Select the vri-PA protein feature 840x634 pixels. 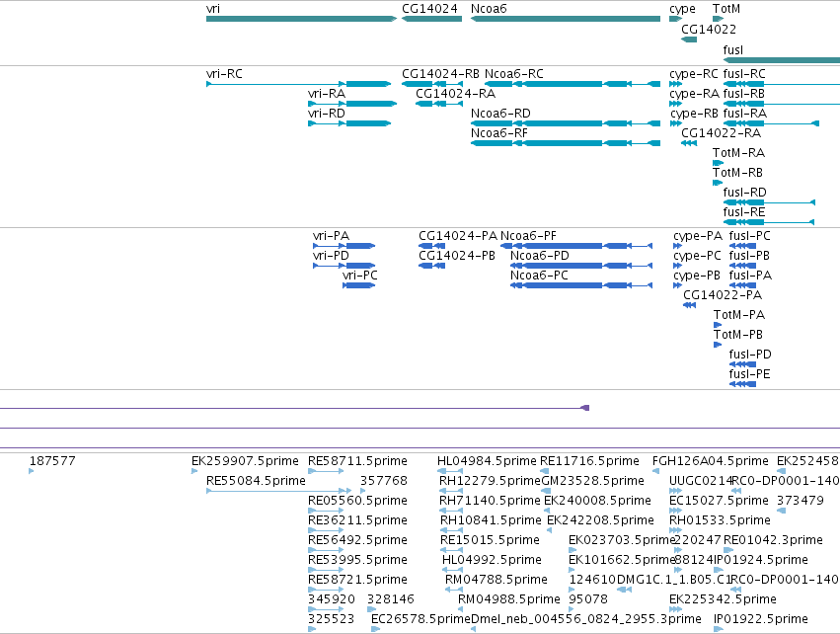(344, 246)
